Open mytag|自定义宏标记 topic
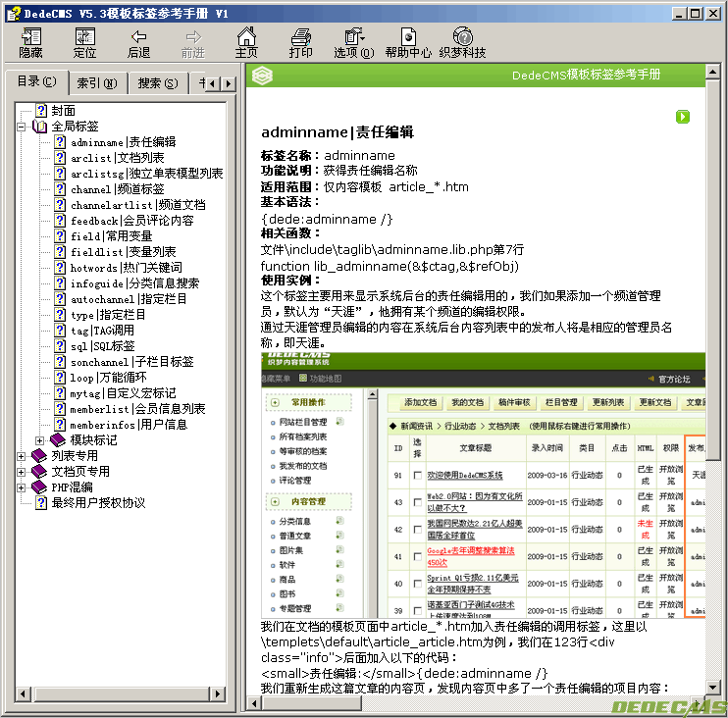This screenshot has width=728, height=718. (x=123, y=393)
